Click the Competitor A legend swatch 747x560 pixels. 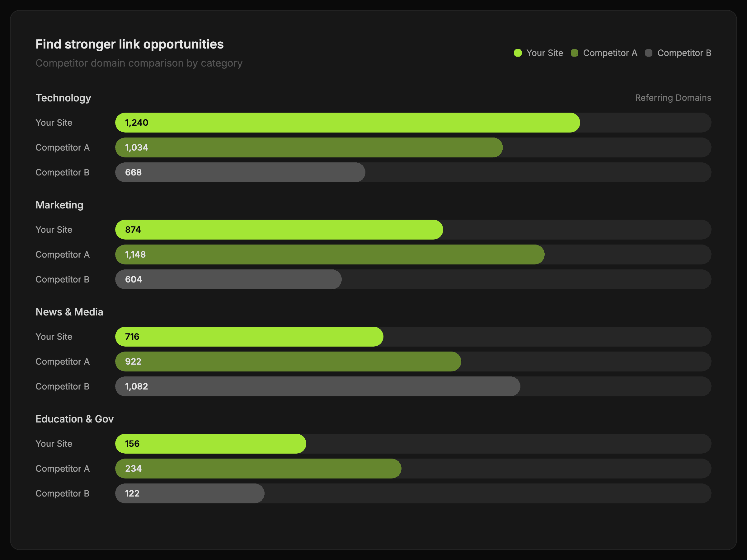[575, 53]
